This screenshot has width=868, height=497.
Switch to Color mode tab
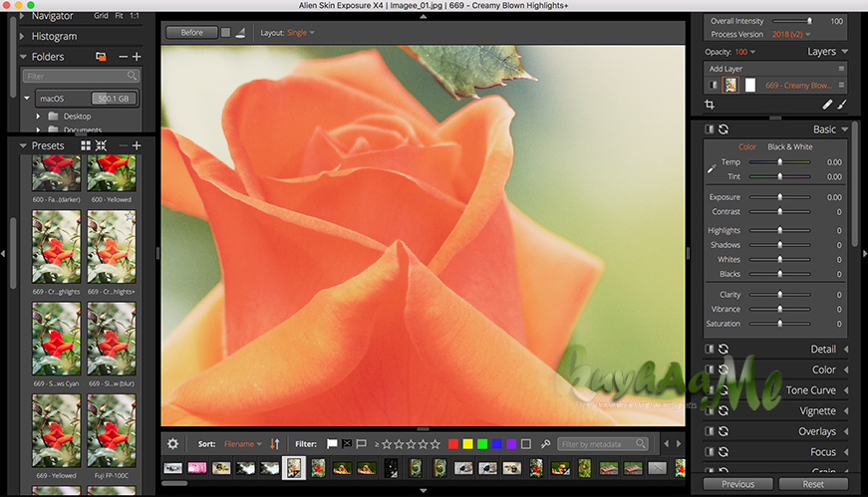click(746, 146)
